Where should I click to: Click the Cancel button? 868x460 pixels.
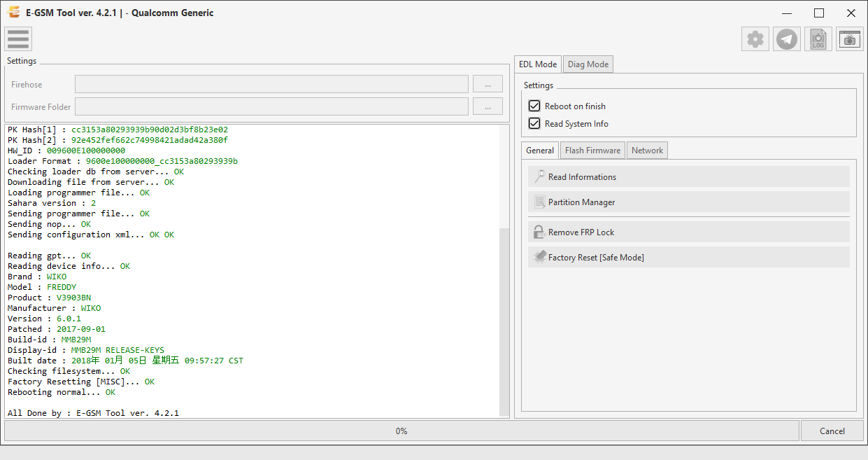(x=832, y=431)
